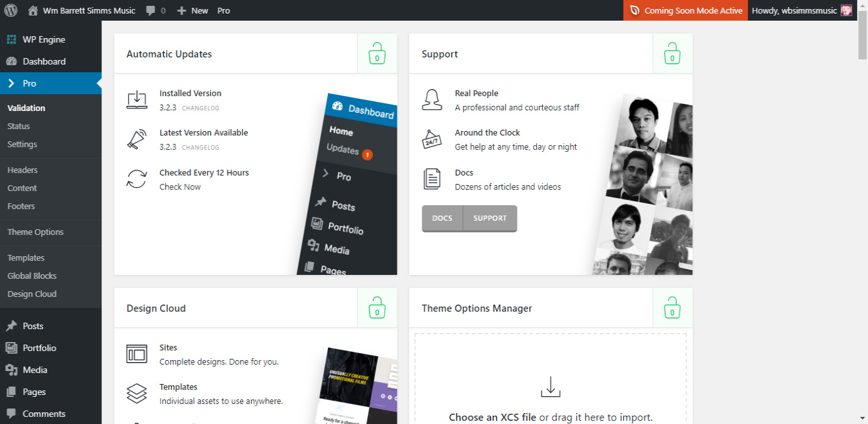Click the user avatar in admin bar
868x424 pixels.
(846, 10)
